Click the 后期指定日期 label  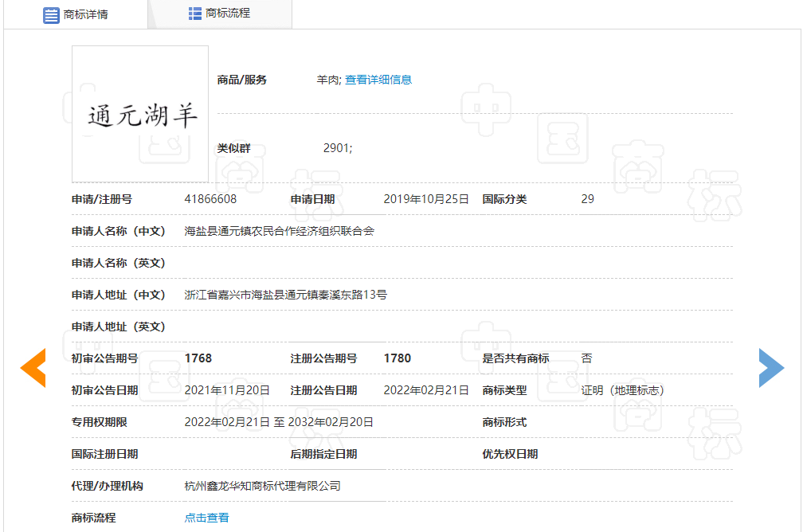(323, 454)
